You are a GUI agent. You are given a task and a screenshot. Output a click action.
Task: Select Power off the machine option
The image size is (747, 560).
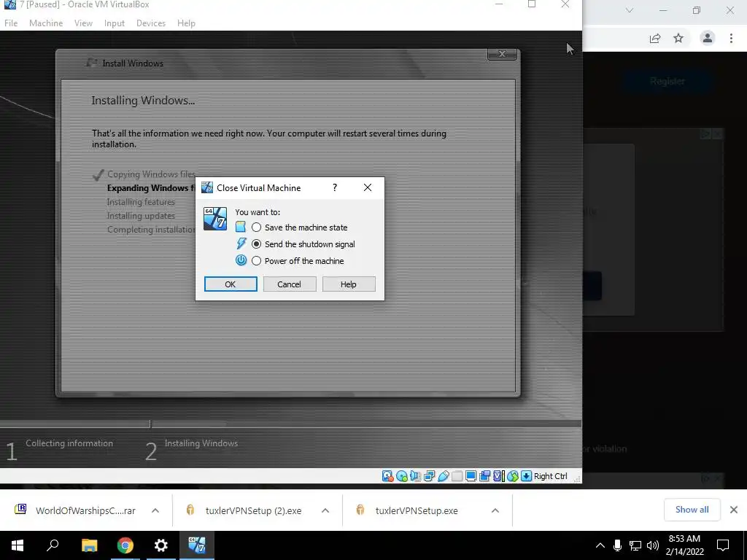[x=298, y=261]
